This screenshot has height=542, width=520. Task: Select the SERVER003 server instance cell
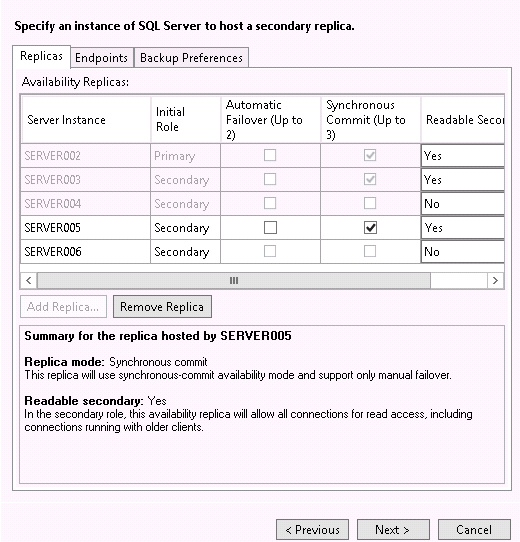click(85, 180)
